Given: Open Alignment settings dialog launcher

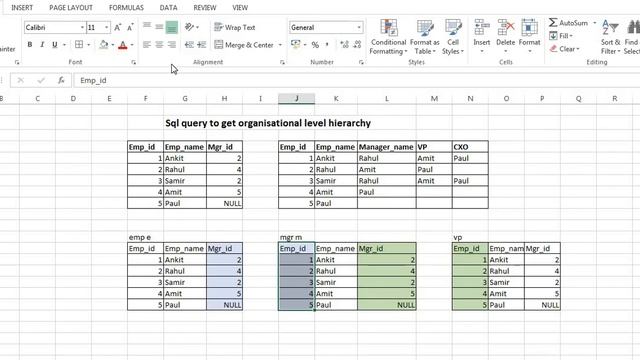Looking at the screenshot, I should 282,62.
